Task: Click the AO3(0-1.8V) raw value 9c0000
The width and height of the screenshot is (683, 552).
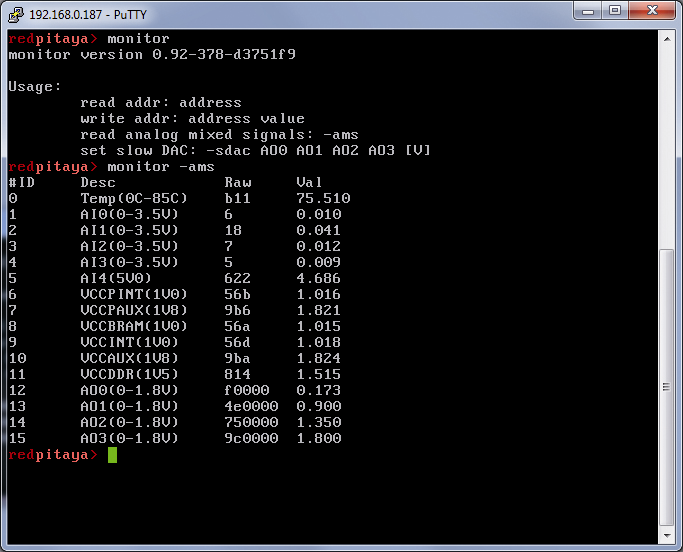Action: (251, 438)
